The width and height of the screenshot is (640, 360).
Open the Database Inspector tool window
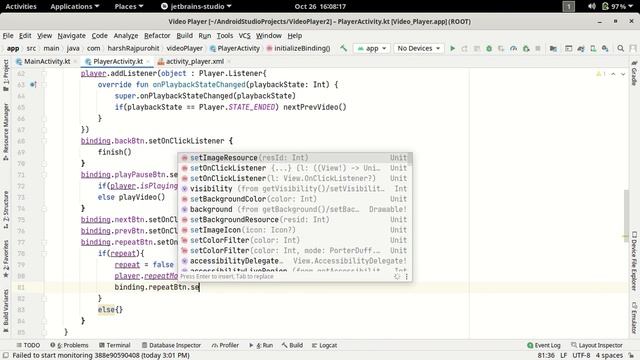(x=171, y=345)
